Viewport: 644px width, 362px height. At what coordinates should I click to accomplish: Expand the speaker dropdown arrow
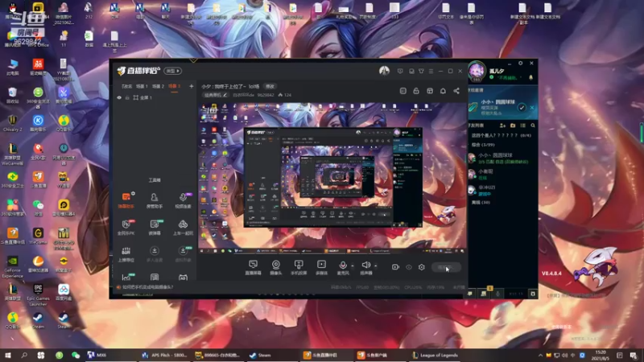pos(375,266)
